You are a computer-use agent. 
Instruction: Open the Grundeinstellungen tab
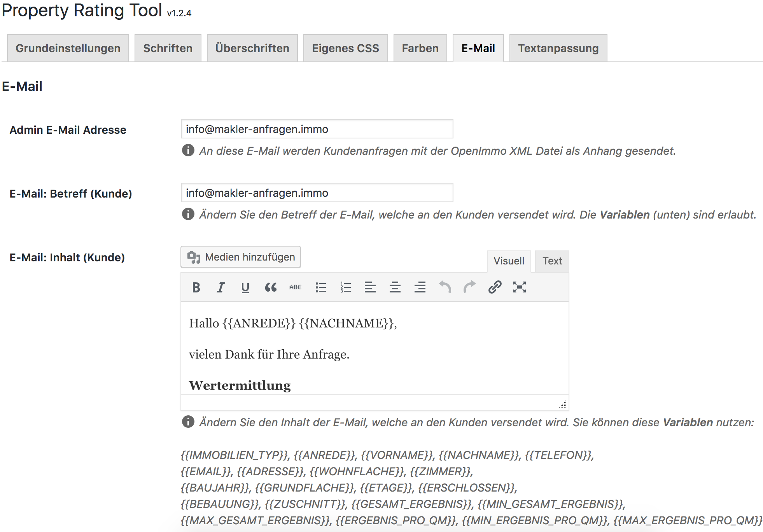tap(68, 48)
